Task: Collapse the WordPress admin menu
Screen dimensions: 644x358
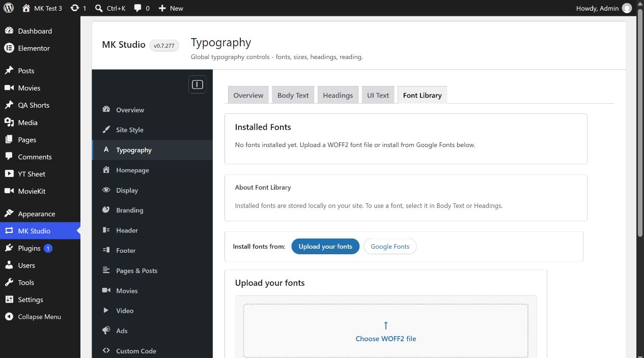Action: coord(40,317)
